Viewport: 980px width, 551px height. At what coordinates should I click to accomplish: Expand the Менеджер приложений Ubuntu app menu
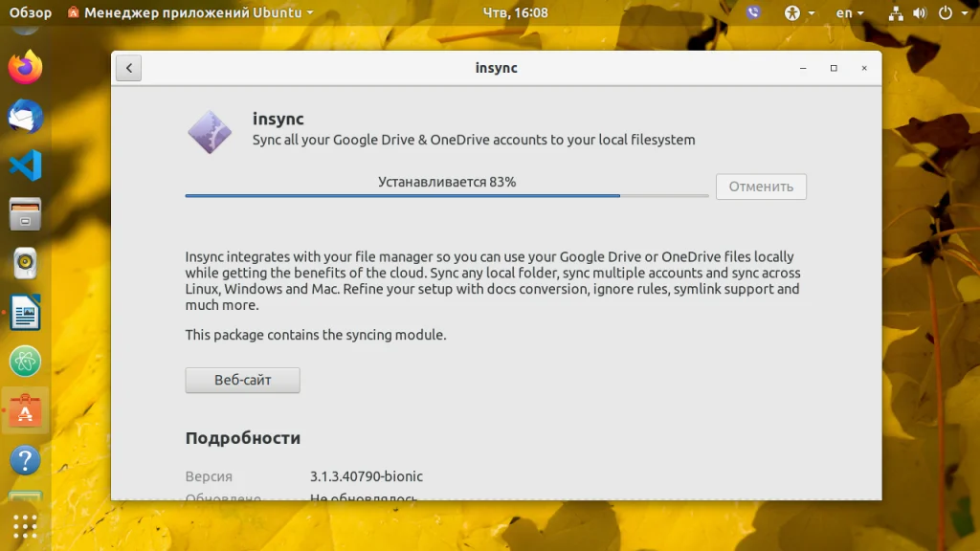tap(191, 13)
